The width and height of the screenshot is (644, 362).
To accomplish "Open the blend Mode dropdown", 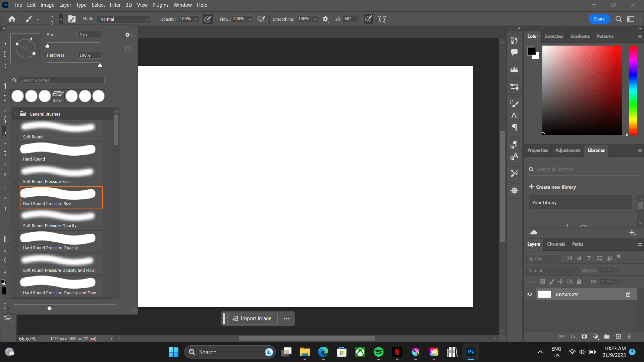I will pyautogui.click(x=124, y=19).
